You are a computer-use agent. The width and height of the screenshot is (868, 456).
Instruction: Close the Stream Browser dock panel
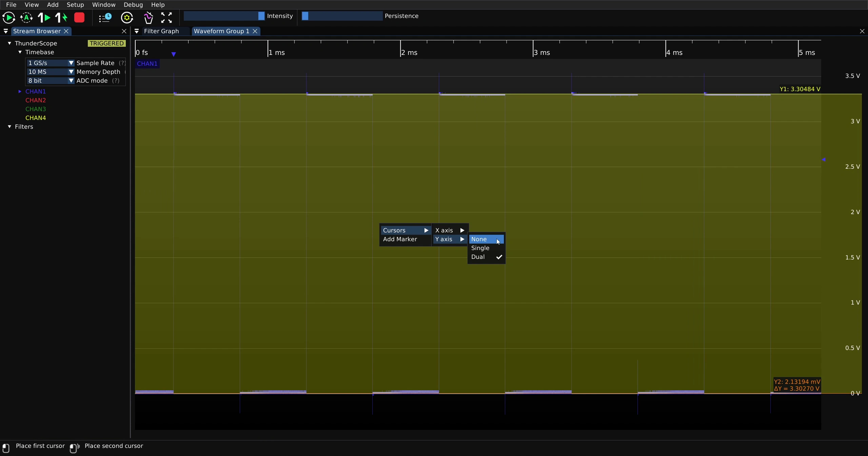124,31
